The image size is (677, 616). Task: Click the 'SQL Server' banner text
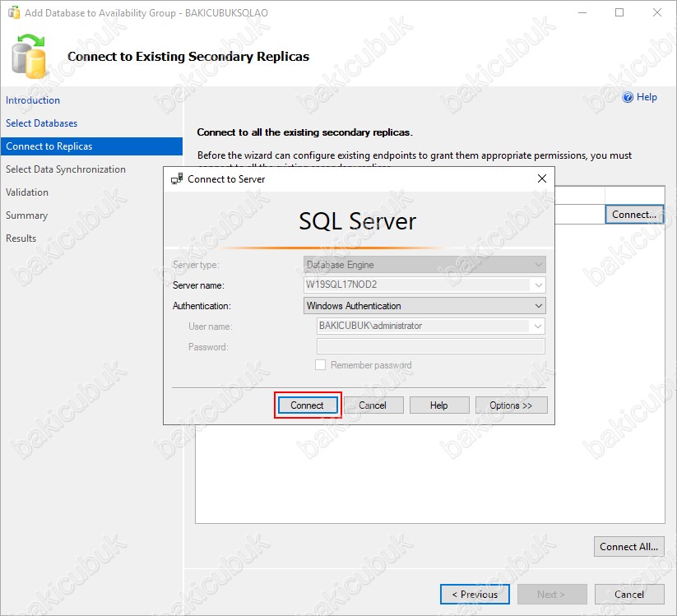[358, 221]
